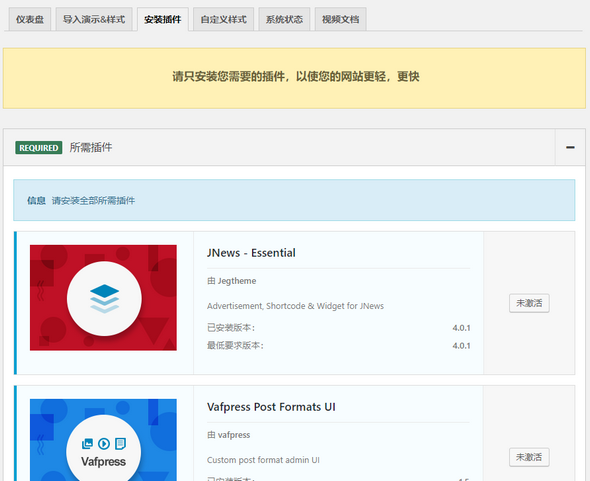Open the 仪表盘 tab
The height and width of the screenshot is (481, 590).
tap(30, 19)
